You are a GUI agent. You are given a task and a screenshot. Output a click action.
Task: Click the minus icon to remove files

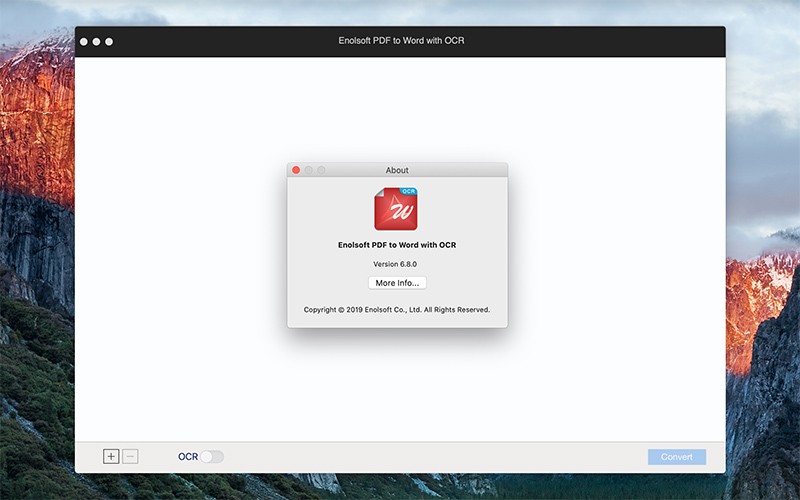tap(130, 456)
